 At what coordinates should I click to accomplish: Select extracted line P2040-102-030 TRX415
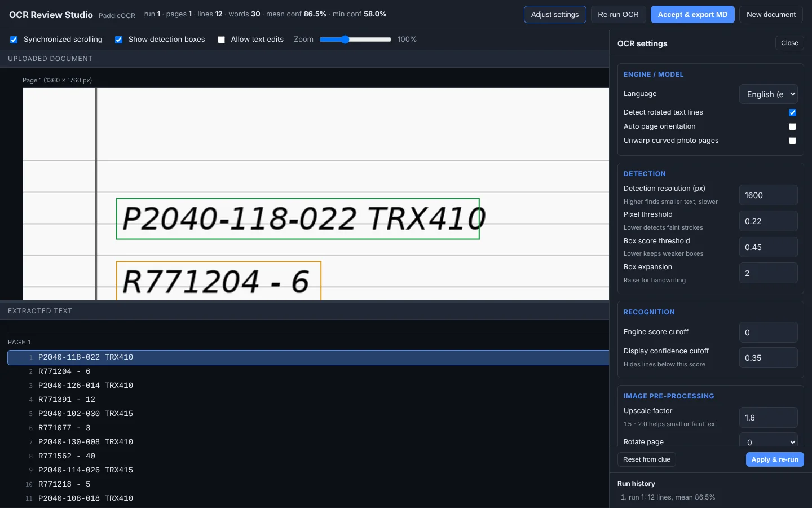coord(308,414)
